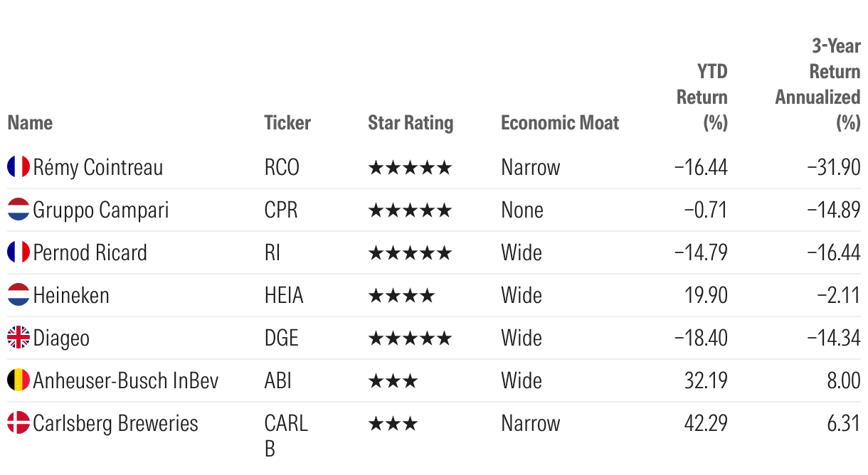The image size is (868, 475).
Task: Click the flag icon next to Gruppo Campari
Action: tap(18, 210)
